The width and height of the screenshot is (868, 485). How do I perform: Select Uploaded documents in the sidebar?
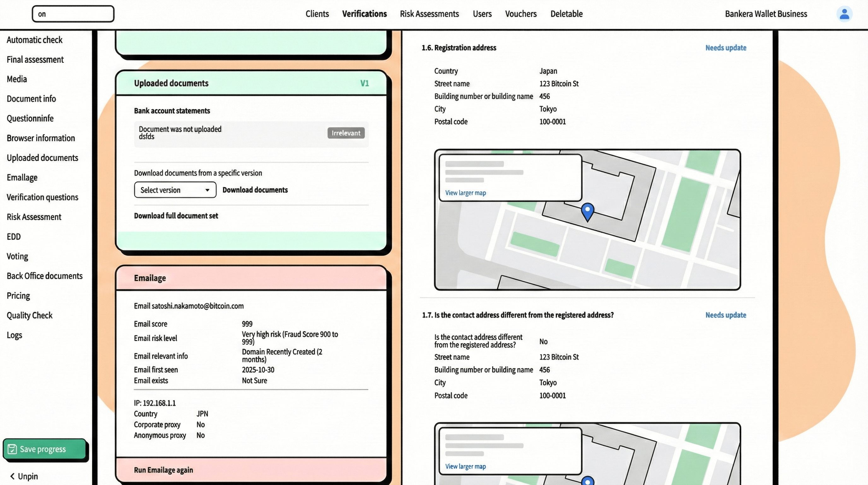[43, 158]
